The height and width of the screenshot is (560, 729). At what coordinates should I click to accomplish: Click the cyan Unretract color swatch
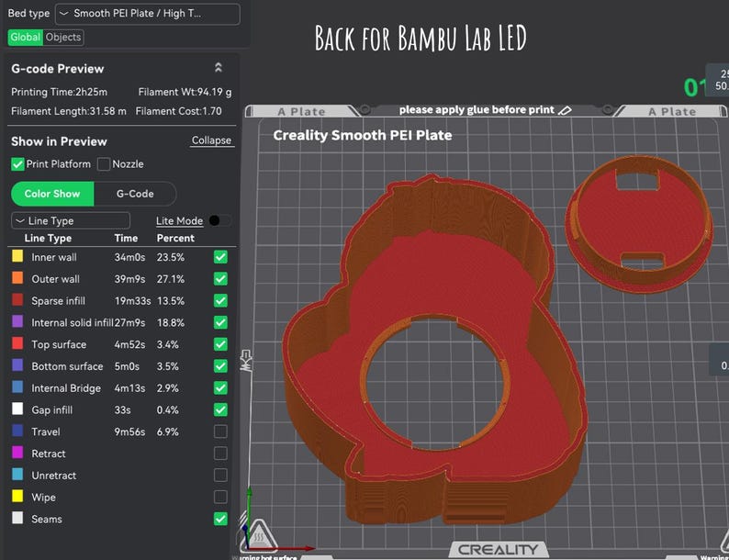(x=17, y=475)
